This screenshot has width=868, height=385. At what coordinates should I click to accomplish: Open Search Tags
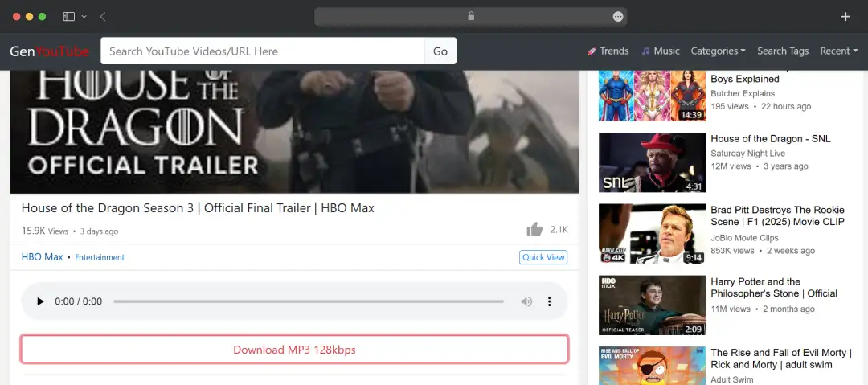point(783,51)
